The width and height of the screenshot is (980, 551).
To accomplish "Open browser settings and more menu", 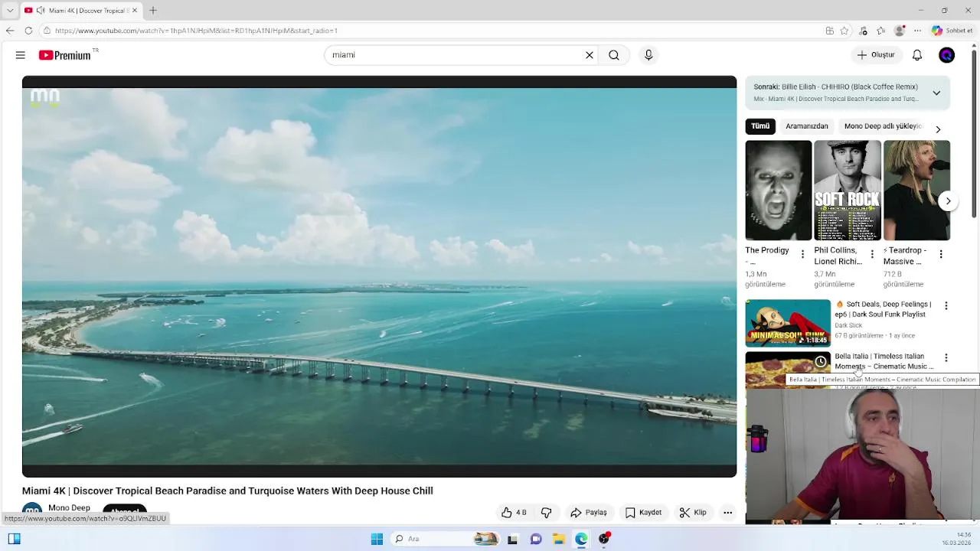I will point(917,31).
